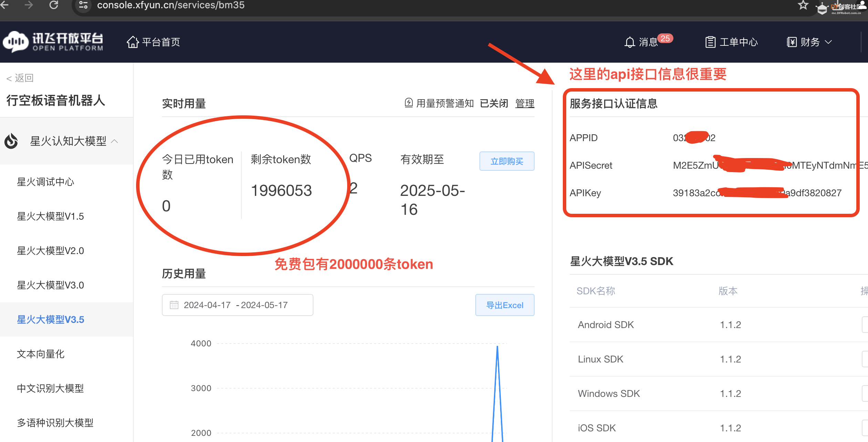Click the calendar icon in date range
868x442 pixels.
(x=174, y=305)
